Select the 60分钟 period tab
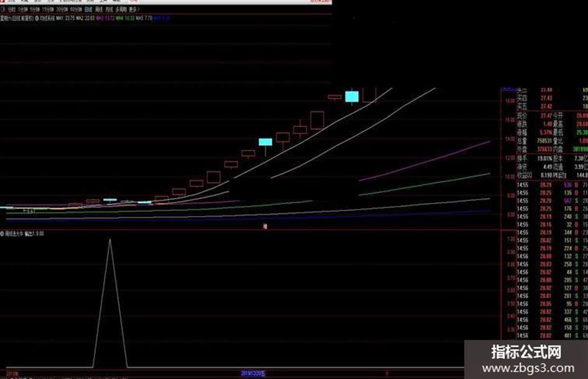 76,9
